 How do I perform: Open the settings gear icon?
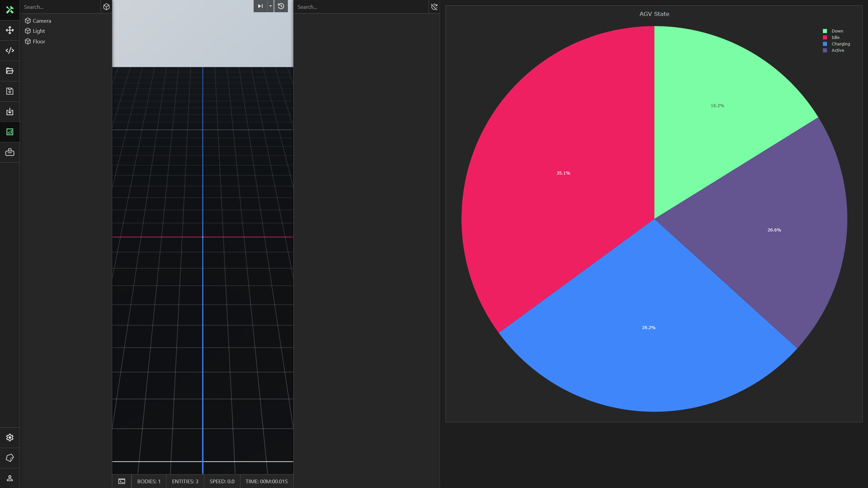(x=10, y=438)
